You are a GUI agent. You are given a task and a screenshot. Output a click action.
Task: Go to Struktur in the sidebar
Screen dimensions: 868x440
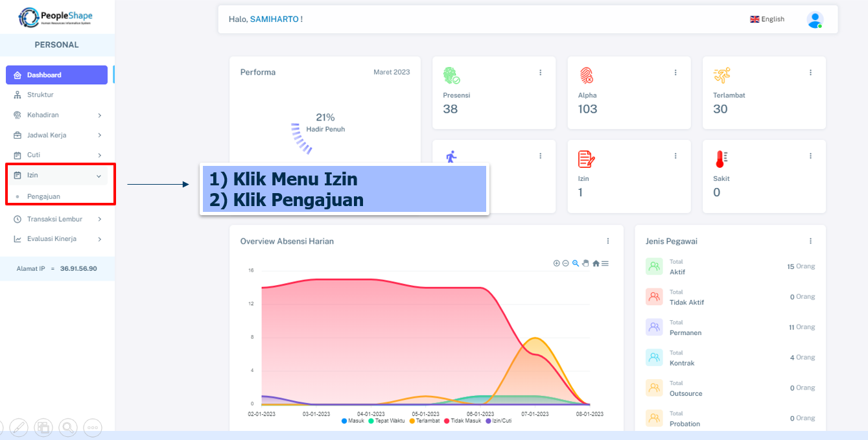40,95
